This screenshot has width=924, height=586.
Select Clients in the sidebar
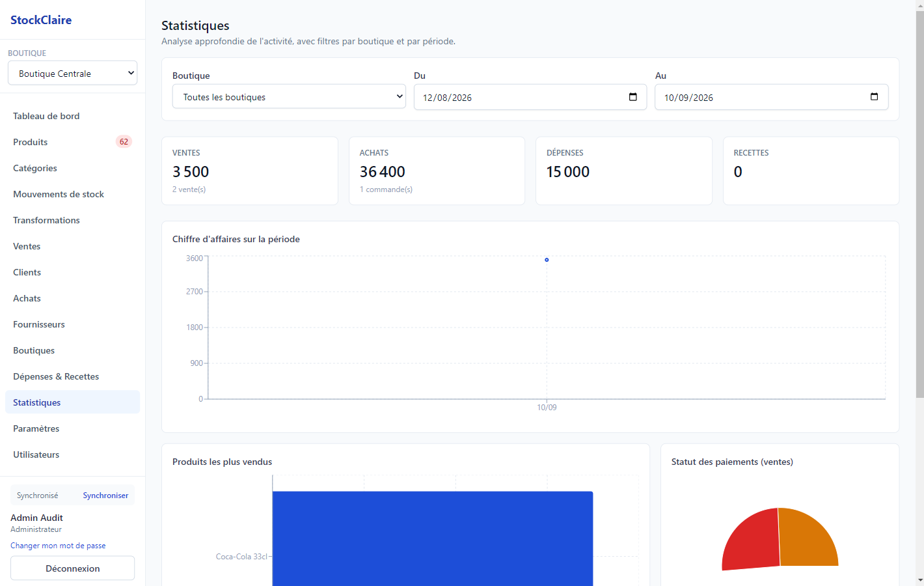click(x=72, y=272)
